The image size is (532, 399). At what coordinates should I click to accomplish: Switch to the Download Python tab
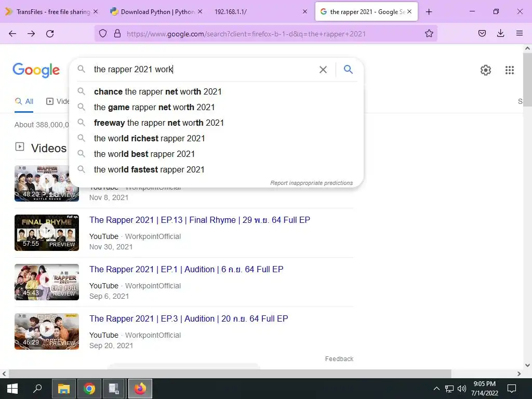click(157, 12)
